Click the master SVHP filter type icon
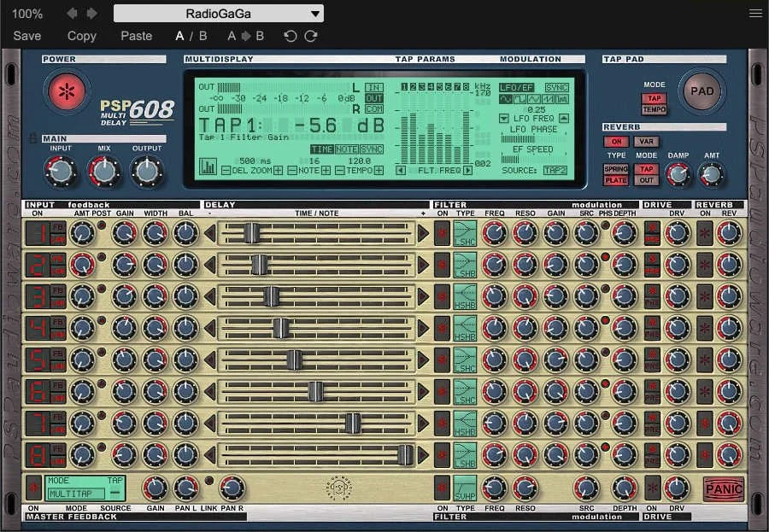769x532 pixels. pyautogui.click(x=465, y=488)
